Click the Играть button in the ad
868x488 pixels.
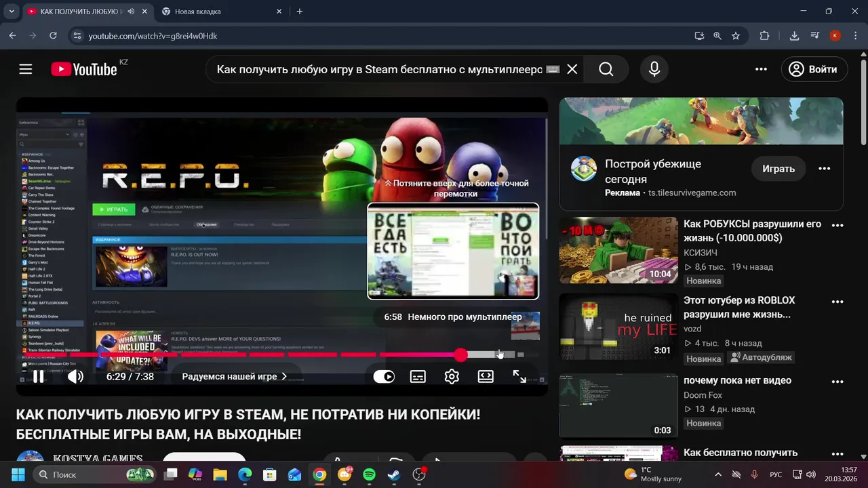point(778,169)
